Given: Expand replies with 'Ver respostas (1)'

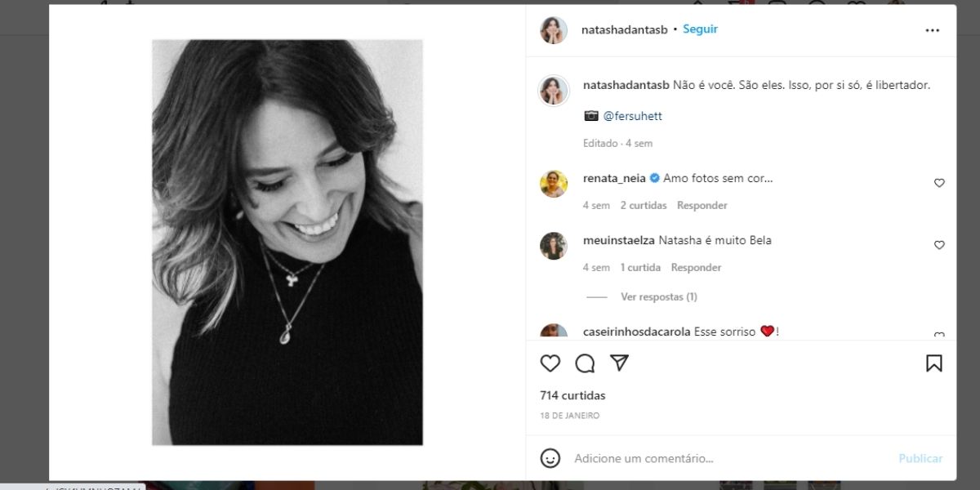Looking at the screenshot, I should [x=659, y=296].
